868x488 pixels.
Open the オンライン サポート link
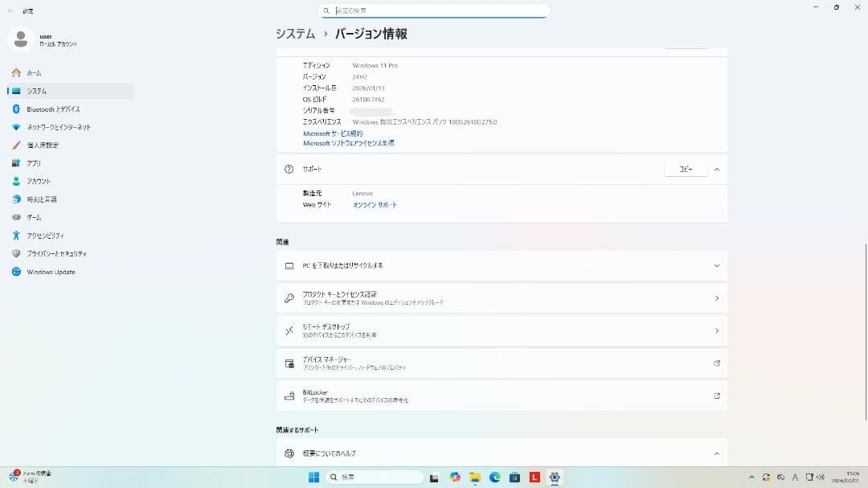tap(375, 204)
